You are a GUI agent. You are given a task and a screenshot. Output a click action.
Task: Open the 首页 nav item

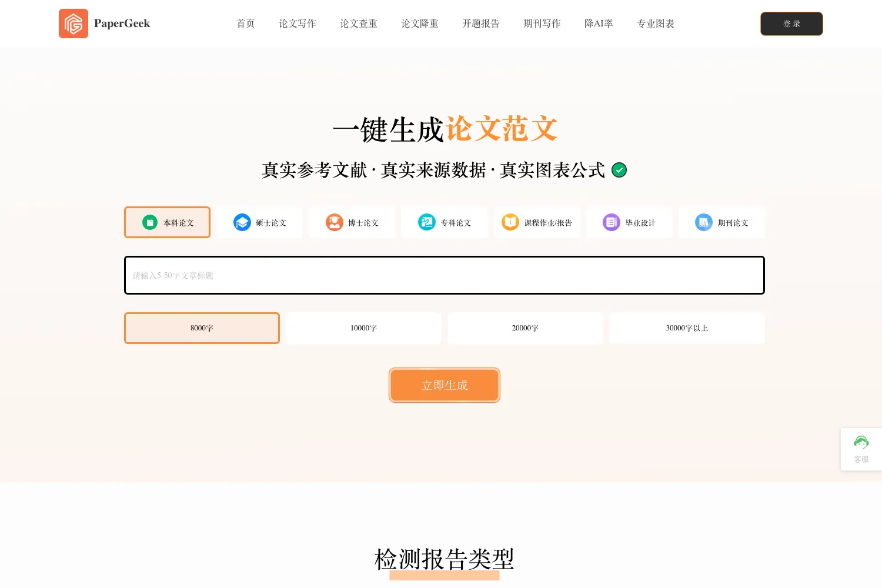246,24
